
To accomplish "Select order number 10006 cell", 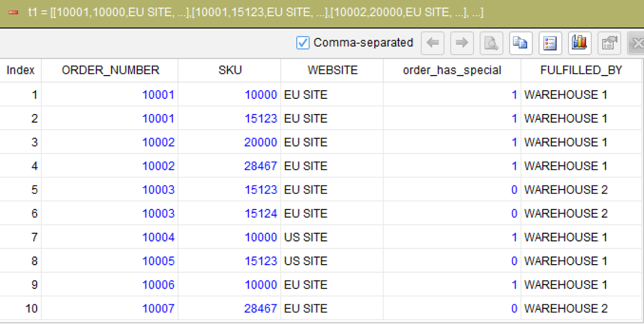I will pos(110,284).
